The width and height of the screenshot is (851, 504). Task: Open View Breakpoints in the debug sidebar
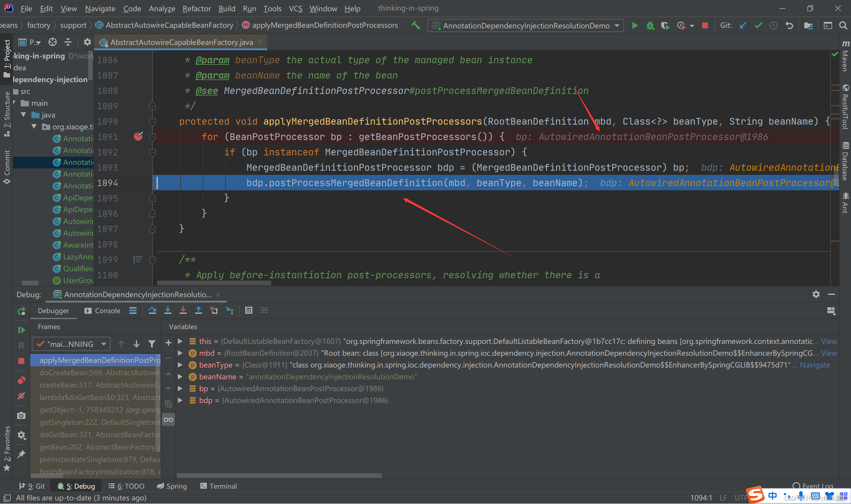pos(21,380)
